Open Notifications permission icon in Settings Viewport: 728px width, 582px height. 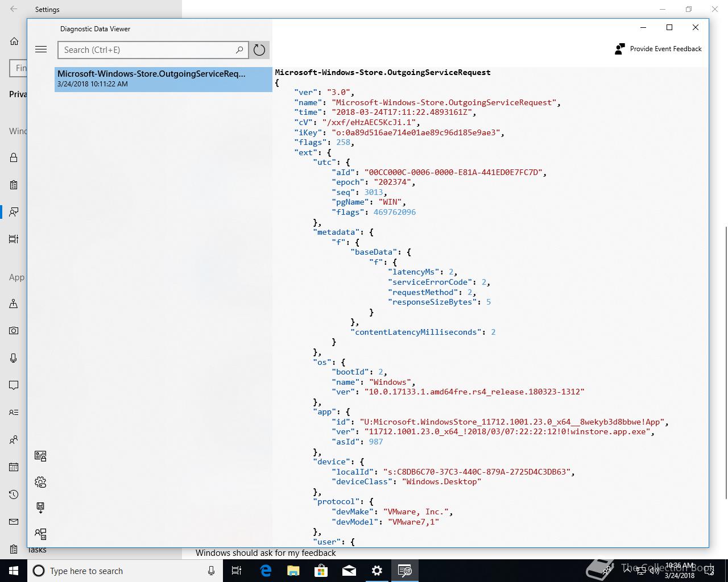[14, 385]
